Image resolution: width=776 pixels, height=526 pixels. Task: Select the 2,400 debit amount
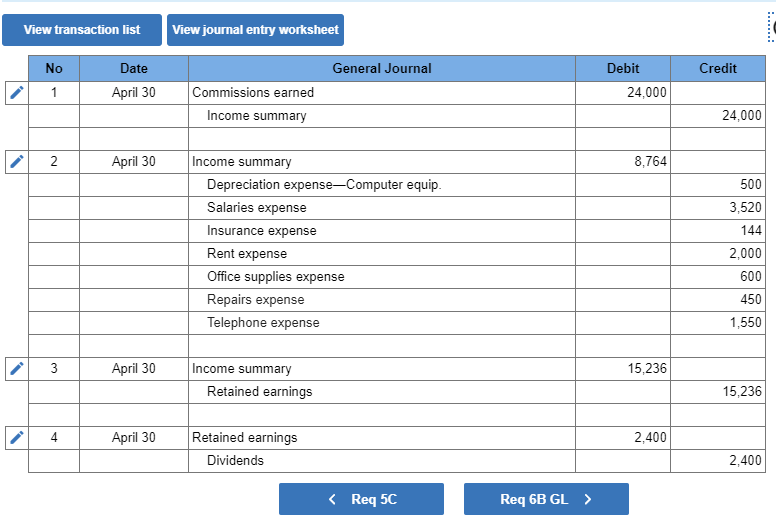pyautogui.click(x=623, y=437)
